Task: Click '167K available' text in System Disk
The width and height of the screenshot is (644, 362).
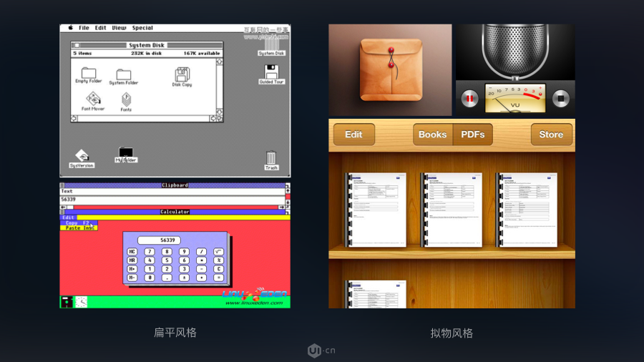Action: click(x=202, y=54)
